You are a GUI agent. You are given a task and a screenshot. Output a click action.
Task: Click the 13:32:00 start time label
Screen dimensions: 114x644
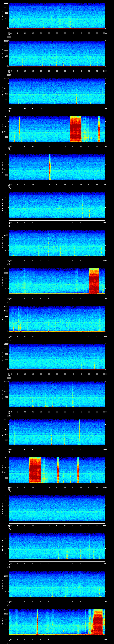[9, 412]
